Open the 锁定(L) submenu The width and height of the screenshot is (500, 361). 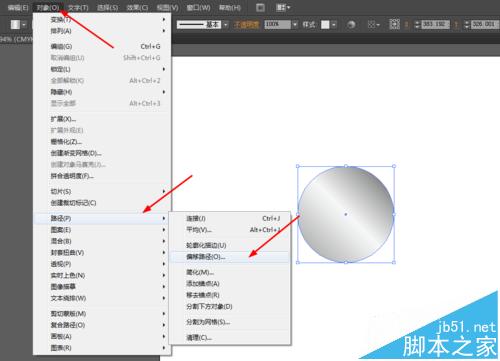(x=102, y=69)
